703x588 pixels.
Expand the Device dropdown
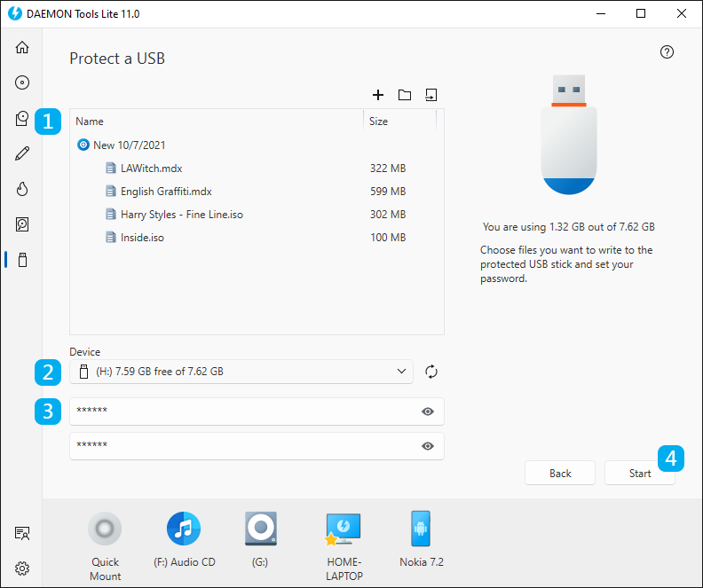tap(401, 372)
